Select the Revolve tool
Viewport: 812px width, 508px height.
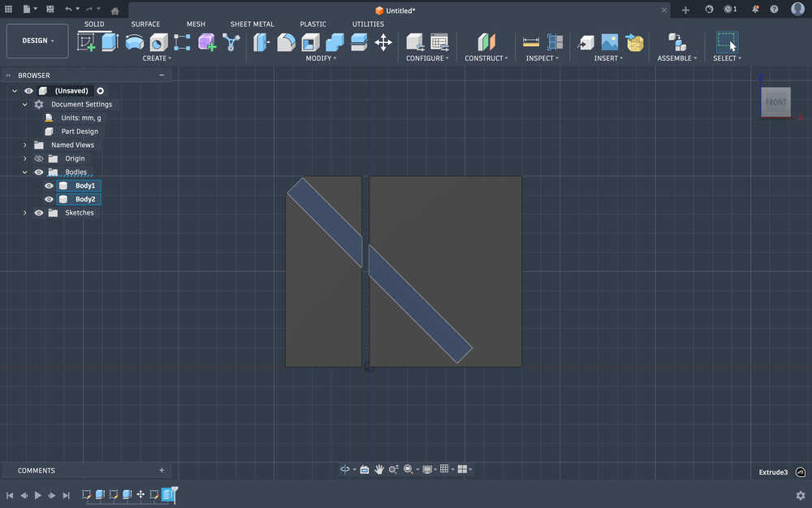pyautogui.click(x=135, y=42)
